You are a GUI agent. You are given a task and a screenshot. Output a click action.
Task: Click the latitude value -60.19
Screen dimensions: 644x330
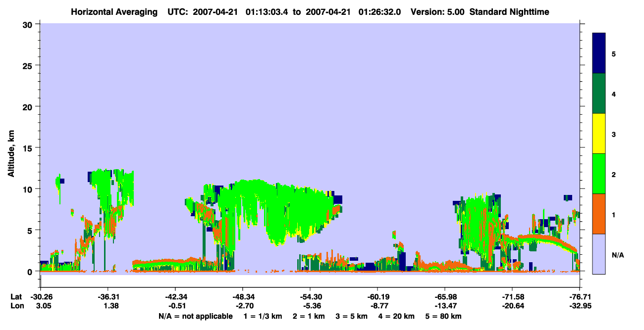click(377, 297)
